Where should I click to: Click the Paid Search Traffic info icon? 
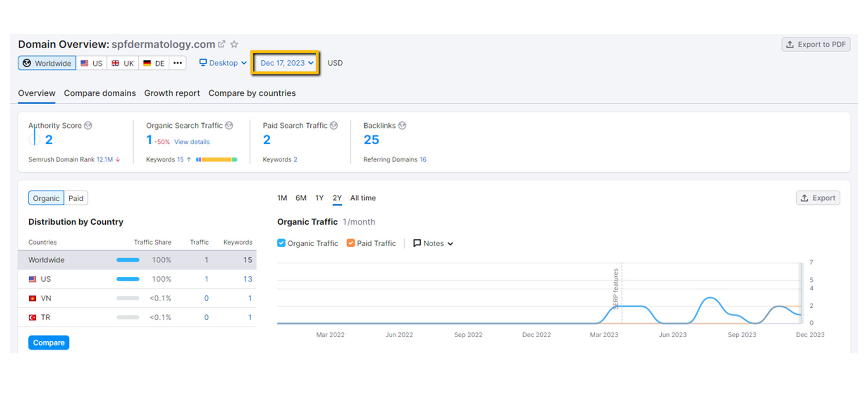(334, 126)
